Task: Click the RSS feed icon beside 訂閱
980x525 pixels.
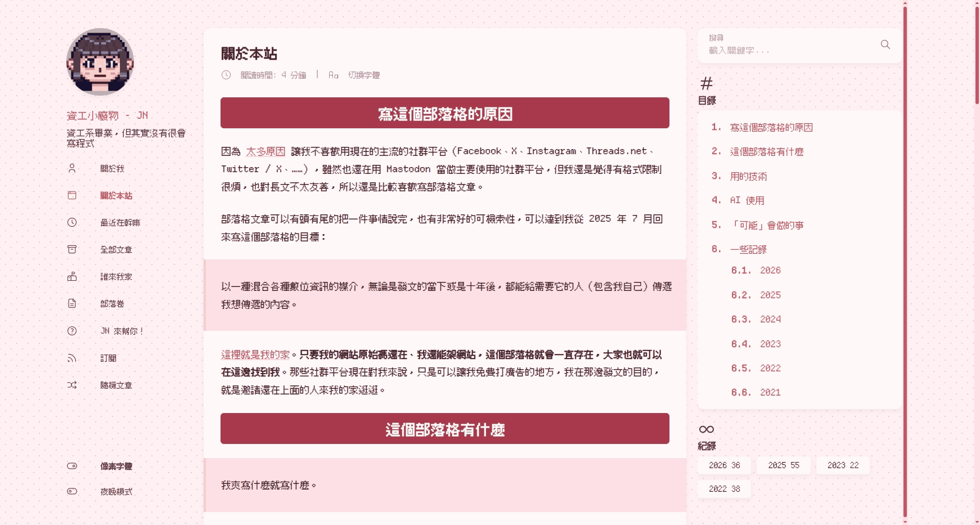Action: pyautogui.click(x=72, y=358)
